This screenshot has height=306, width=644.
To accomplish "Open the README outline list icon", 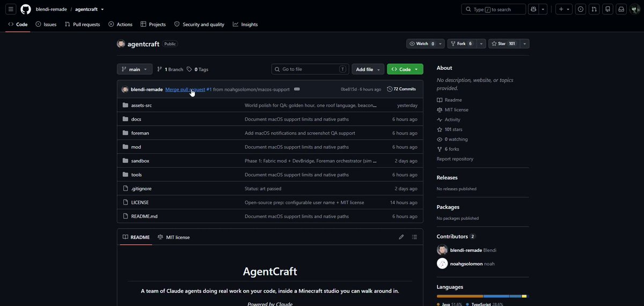I will 414,237.
